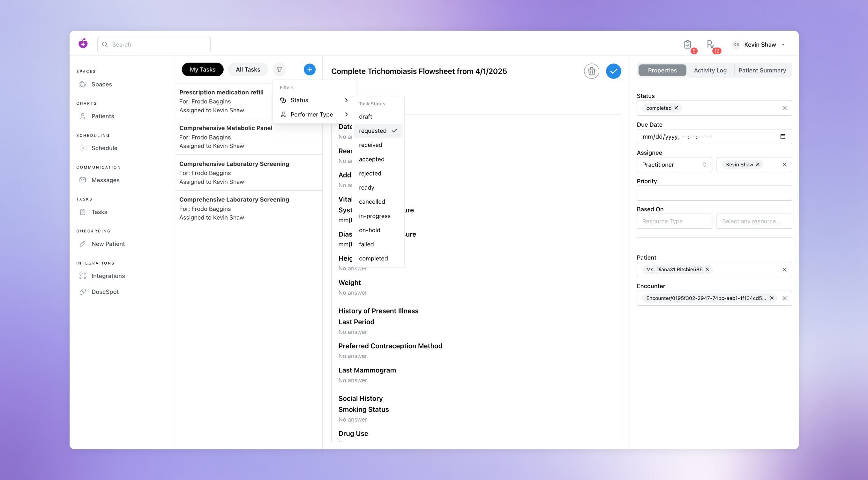This screenshot has width=868, height=480.
Task: Remove the Ms. Diana31 Ritchie586 chip
Action: (707, 269)
